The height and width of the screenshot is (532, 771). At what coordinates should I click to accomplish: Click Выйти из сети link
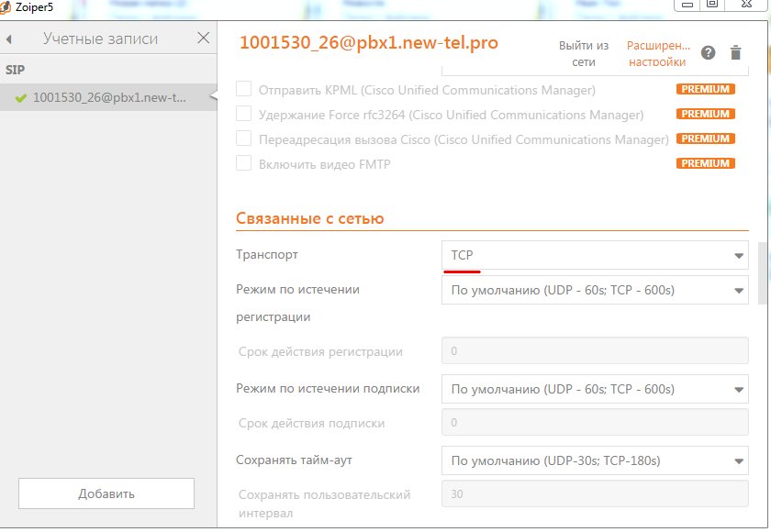tap(584, 54)
